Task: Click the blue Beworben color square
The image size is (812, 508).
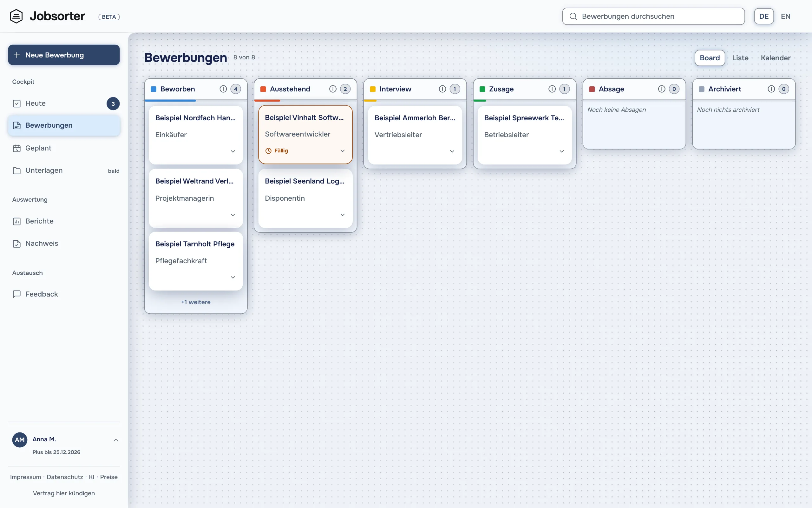Action: coord(153,89)
